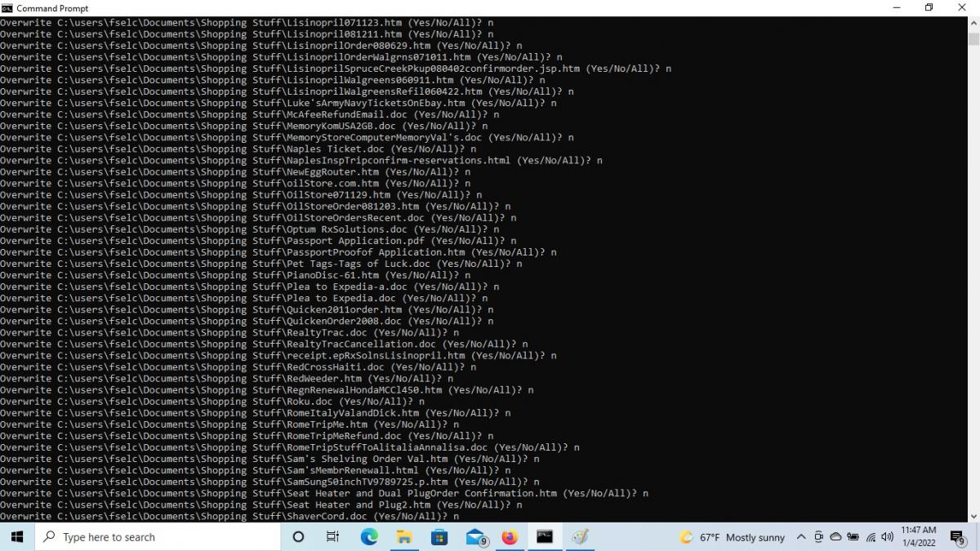This screenshot has height=551, width=980.
Task: Click the RomeTripMeRefund.doc line
Action: 247,435
